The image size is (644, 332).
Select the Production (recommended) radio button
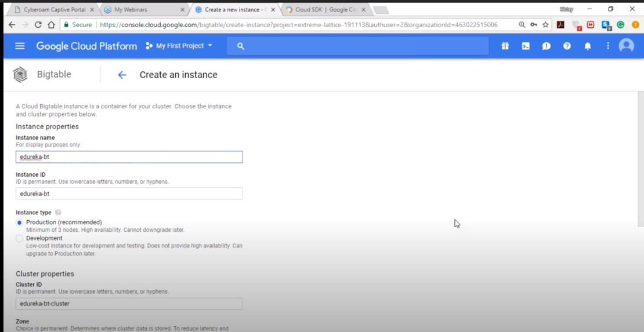coord(19,222)
